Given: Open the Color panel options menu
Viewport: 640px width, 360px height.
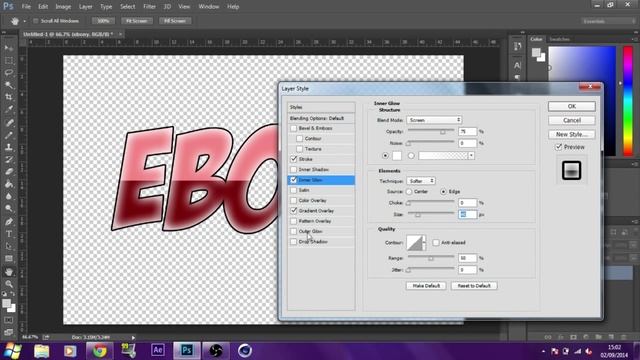Looking at the screenshot, I should click(x=635, y=39).
